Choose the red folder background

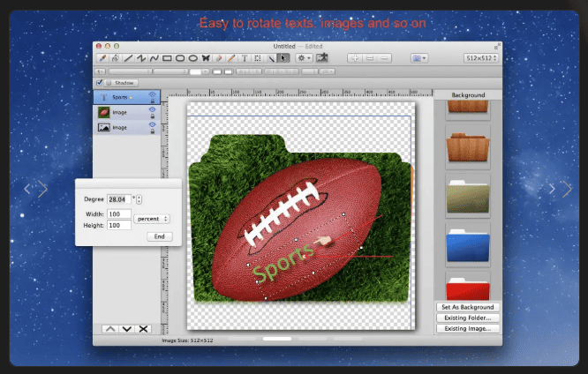[x=468, y=287]
